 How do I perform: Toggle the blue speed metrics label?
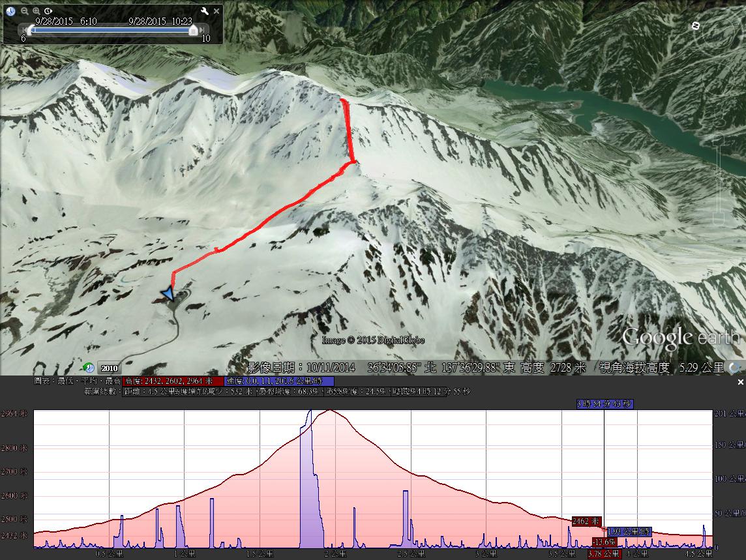coord(279,381)
